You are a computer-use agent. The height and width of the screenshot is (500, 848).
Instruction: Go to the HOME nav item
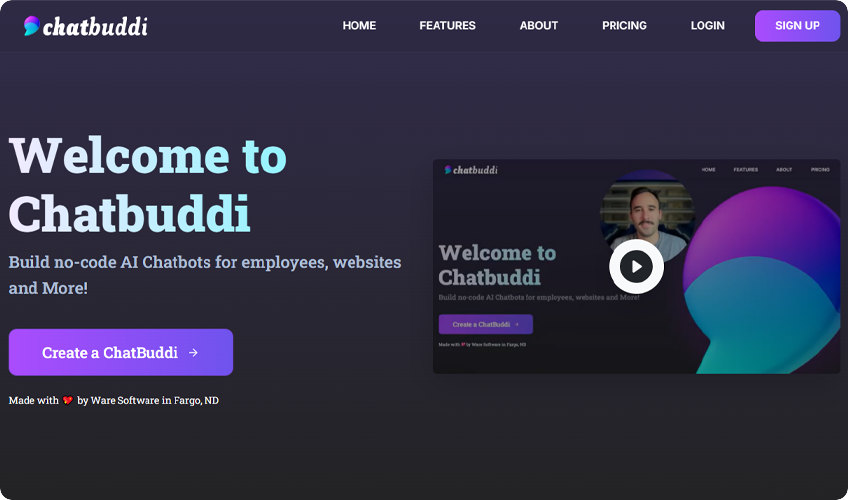tap(359, 26)
